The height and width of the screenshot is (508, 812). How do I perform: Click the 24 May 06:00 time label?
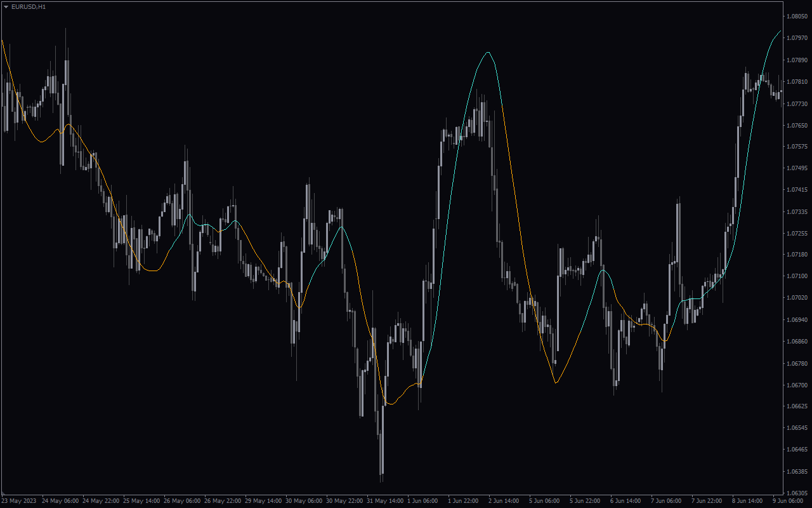coord(60,501)
